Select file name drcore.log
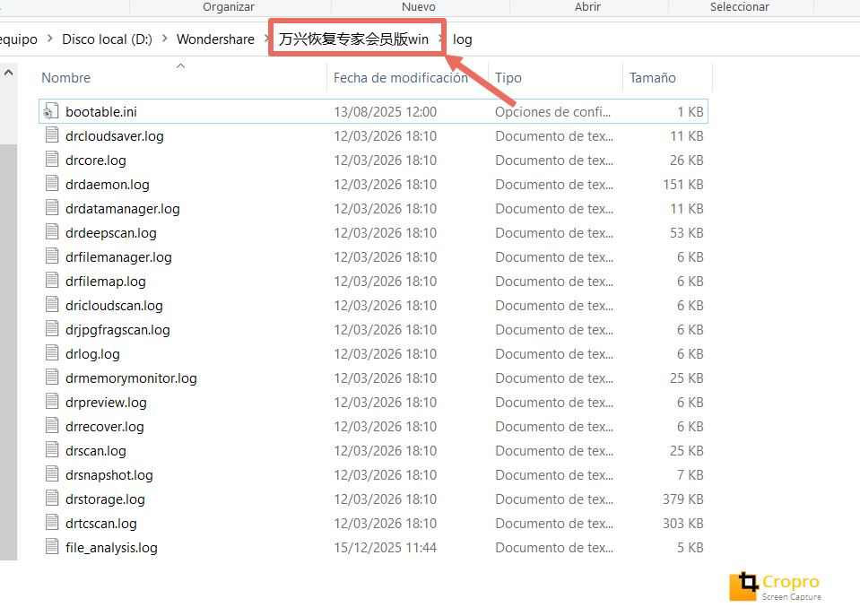Screen dimensions: 860x616 pos(96,161)
